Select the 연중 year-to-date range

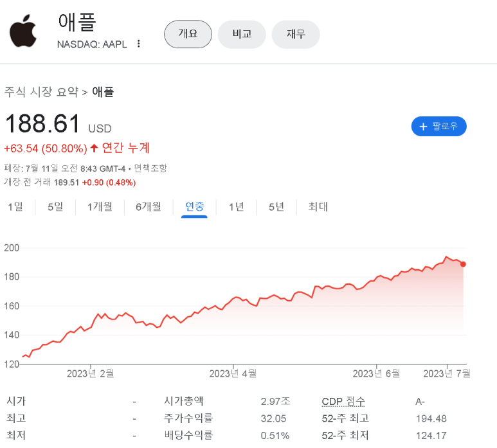(x=194, y=207)
